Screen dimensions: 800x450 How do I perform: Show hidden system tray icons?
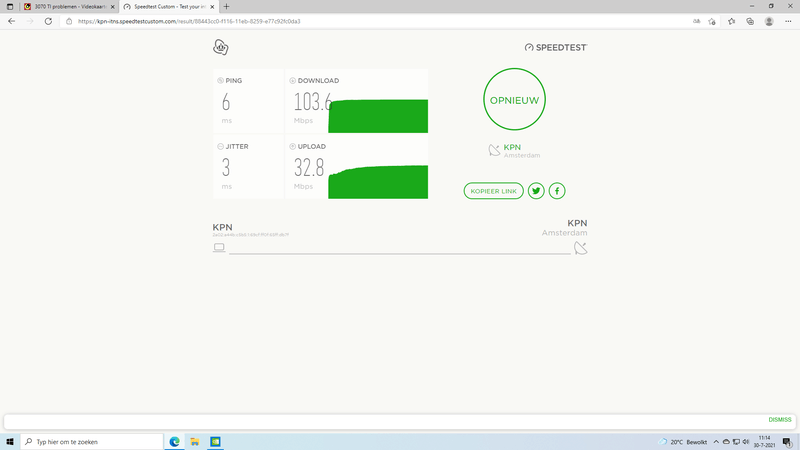716,442
